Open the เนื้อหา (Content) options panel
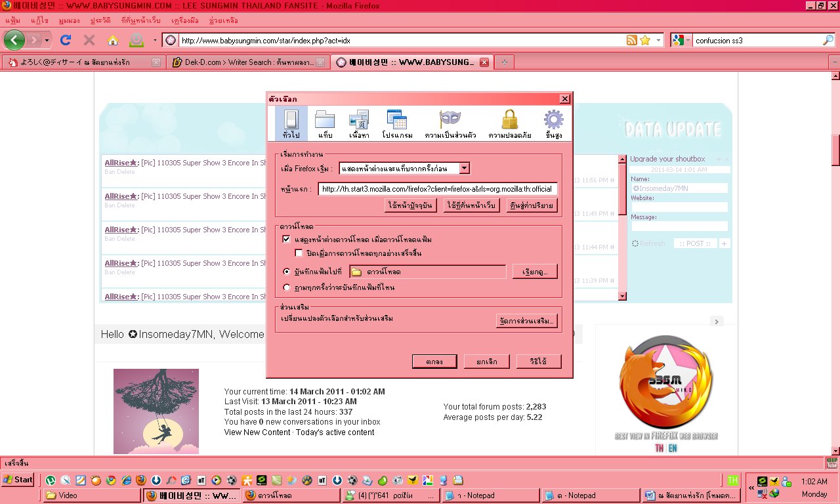The width and height of the screenshot is (840, 504). coord(359,124)
